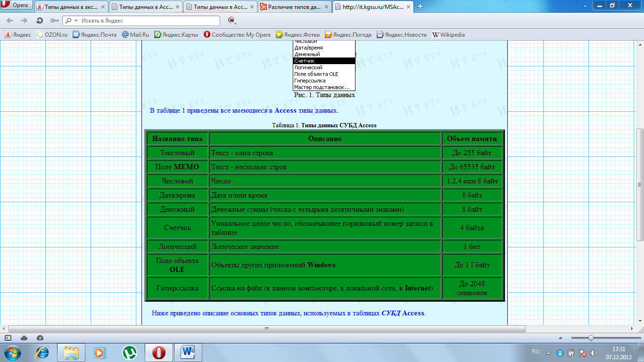The image size is (644, 362).
Task: Select 'Счетчик' in the data types list
Action: (x=324, y=61)
